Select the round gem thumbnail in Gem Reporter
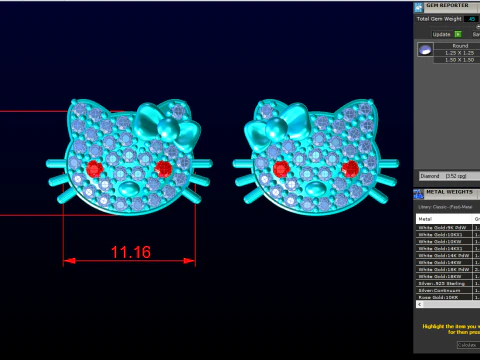The image size is (480, 360). click(425, 50)
